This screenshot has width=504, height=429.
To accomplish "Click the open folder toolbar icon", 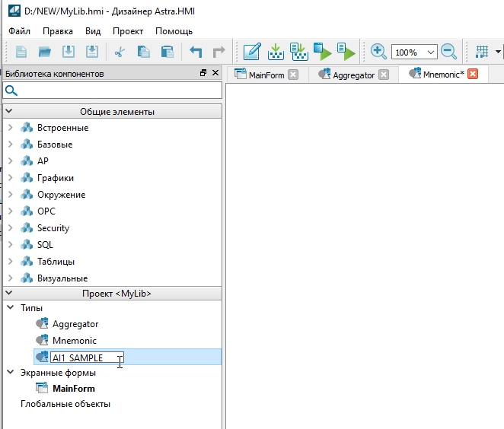I will point(45,52).
